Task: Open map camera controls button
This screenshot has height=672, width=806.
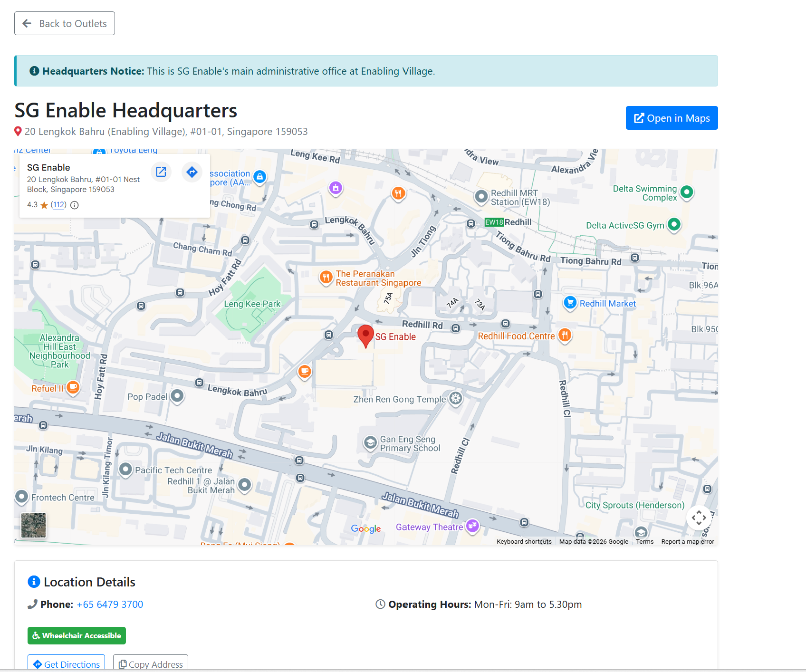Action: coord(699,518)
